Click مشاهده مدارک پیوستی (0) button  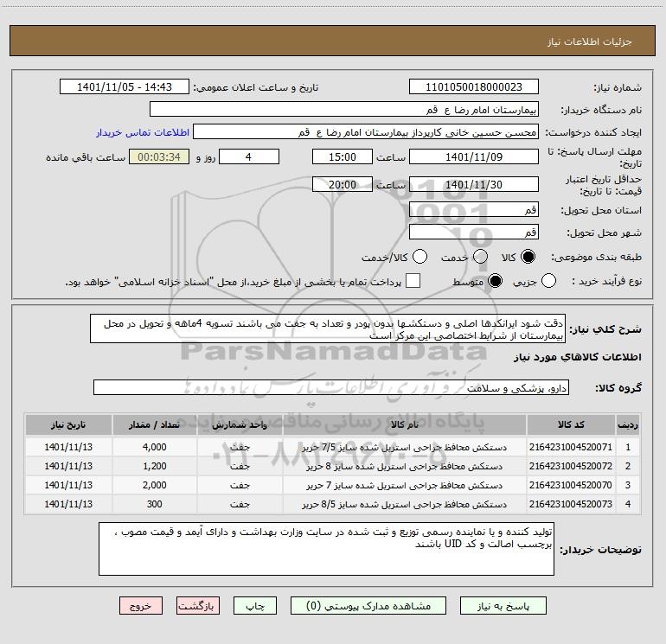368,606
